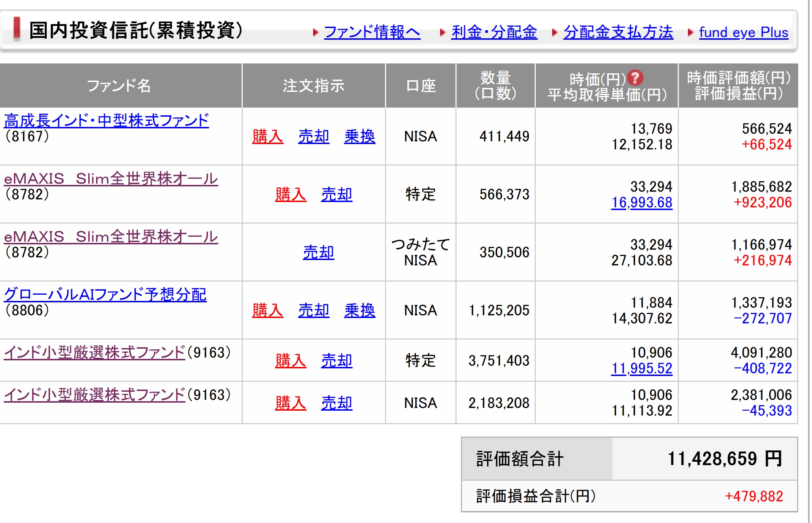Screen dimensions: 812x523
Task: Open average cost 11,995.52 link
Action: [642, 368]
